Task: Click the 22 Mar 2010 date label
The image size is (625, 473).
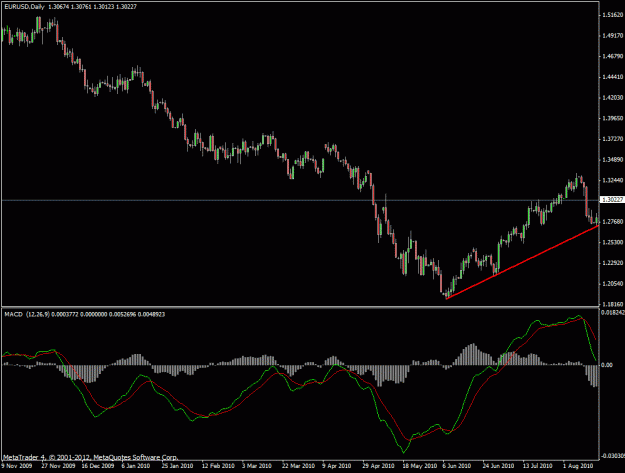Action: [x=298, y=465]
